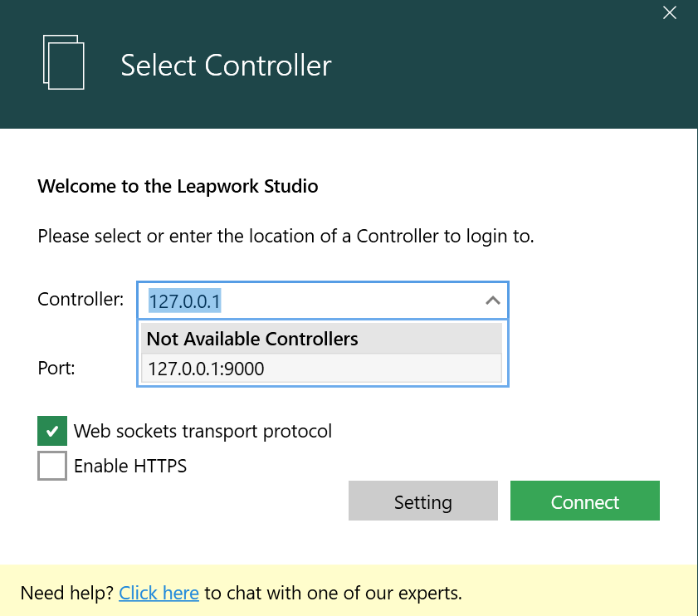The image size is (698, 616).
Task: Open the Setting button
Action: coord(422,501)
